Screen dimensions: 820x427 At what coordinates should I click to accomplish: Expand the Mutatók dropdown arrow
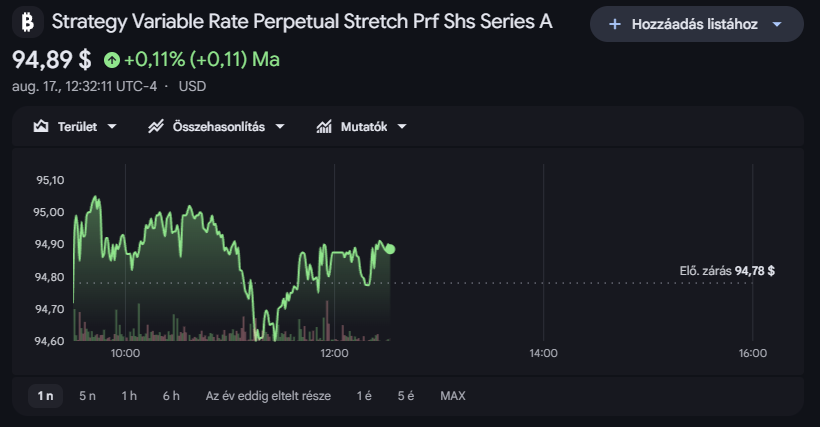tap(402, 126)
